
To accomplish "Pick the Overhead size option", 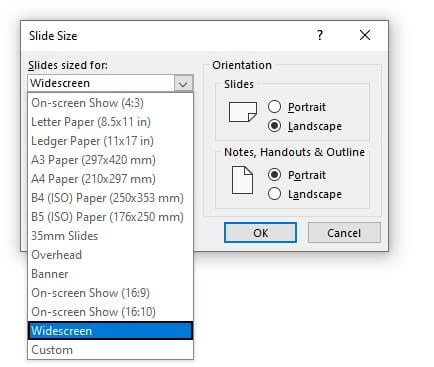I will coord(110,255).
